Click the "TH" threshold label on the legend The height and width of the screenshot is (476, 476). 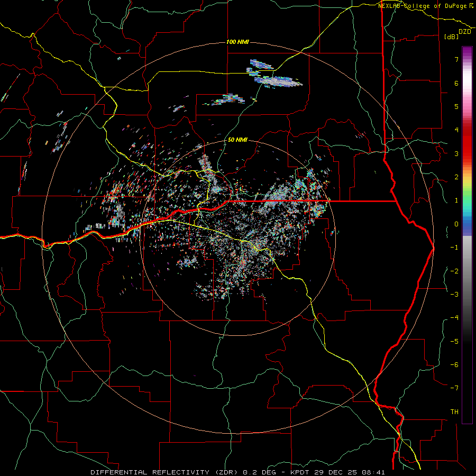[x=454, y=412]
